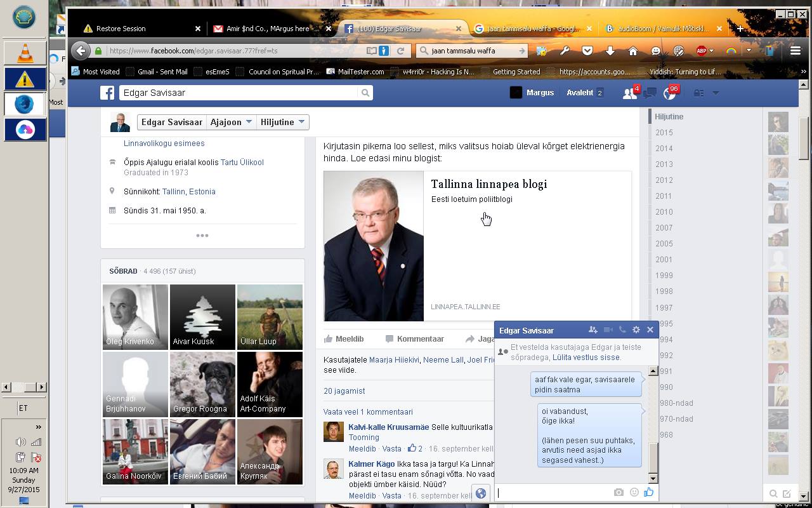
Task: Open Facebook friend requests icon
Action: tap(629, 93)
